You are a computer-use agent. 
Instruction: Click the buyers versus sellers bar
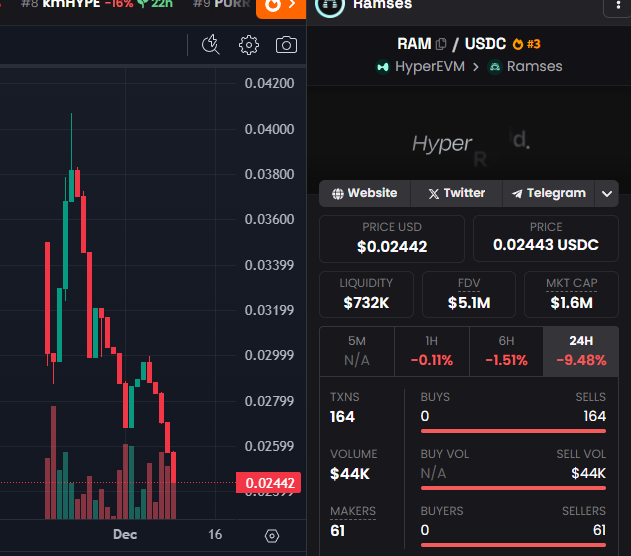(513, 545)
